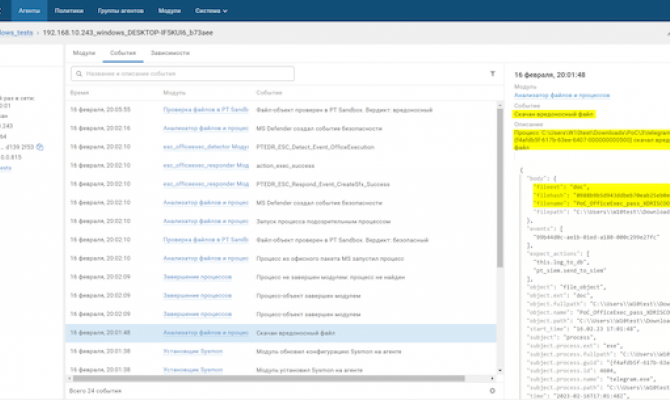Open module link in right details panel

561,95
